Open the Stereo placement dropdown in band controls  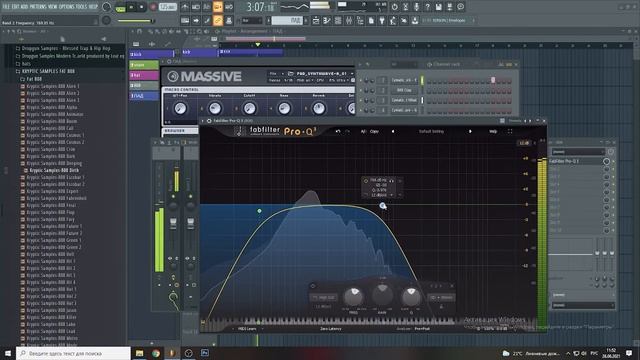(x=442, y=298)
